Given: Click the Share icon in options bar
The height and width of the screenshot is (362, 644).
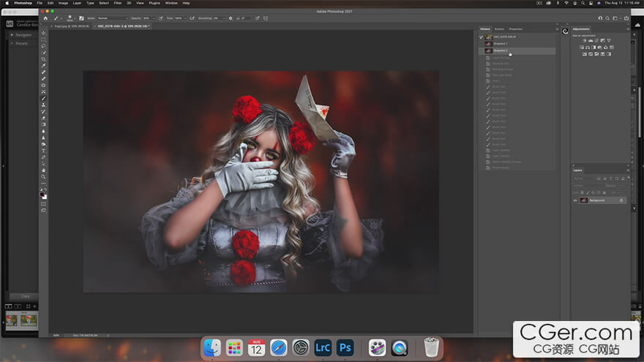Looking at the screenshot, I should [x=626, y=18].
